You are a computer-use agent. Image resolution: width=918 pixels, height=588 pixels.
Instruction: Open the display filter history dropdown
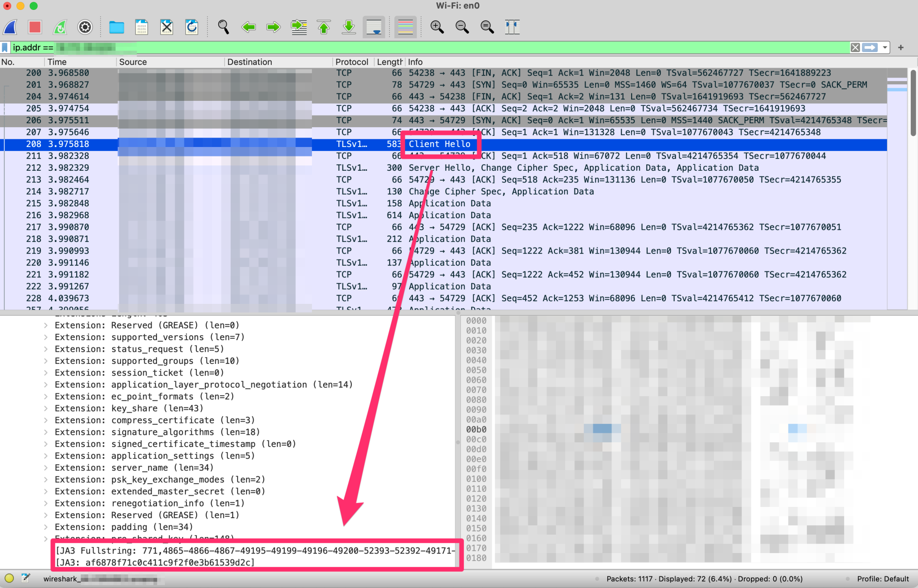pyautogui.click(x=885, y=48)
